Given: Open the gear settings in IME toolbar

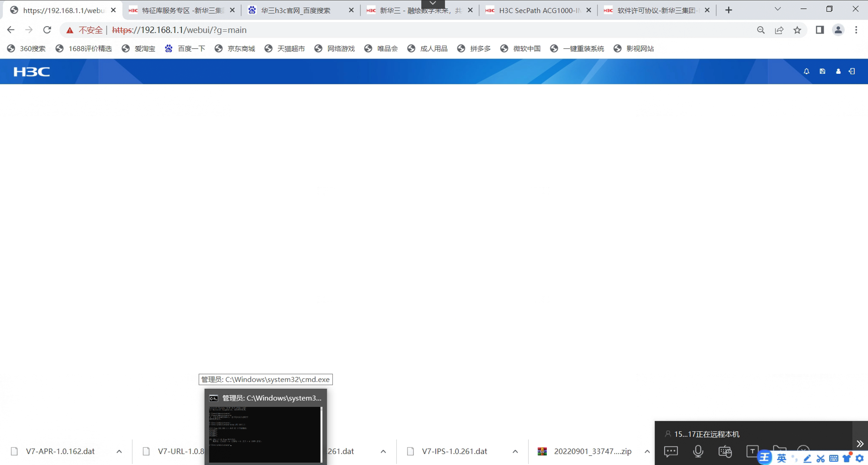Looking at the screenshot, I should tap(860, 459).
